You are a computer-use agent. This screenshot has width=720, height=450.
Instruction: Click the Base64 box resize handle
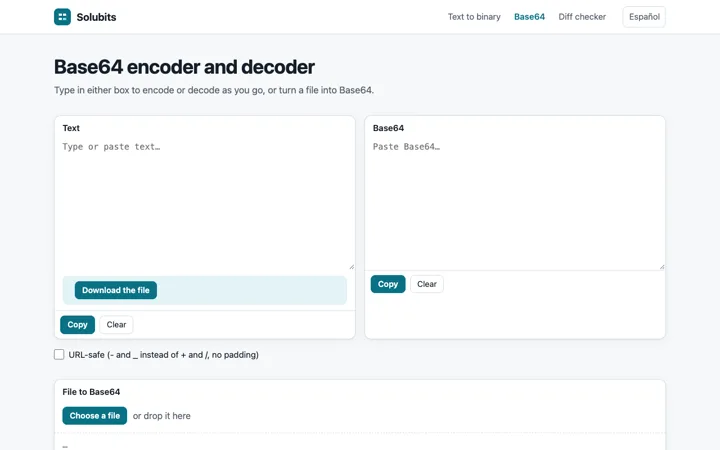click(x=662, y=267)
